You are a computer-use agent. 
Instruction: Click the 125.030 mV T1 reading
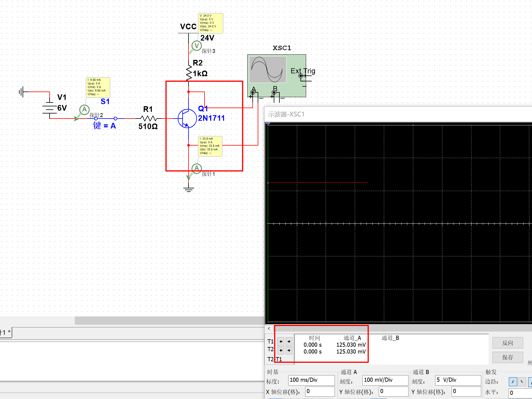tap(351, 345)
